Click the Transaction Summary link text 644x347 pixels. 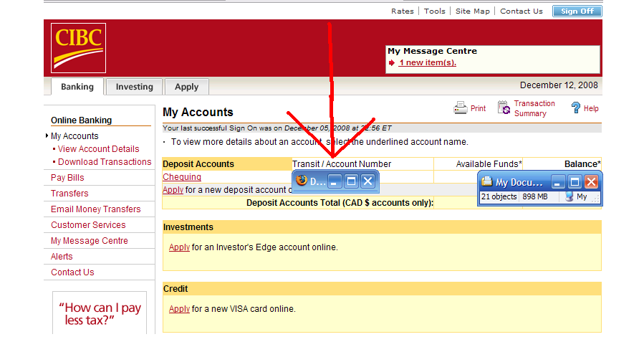coord(534,108)
